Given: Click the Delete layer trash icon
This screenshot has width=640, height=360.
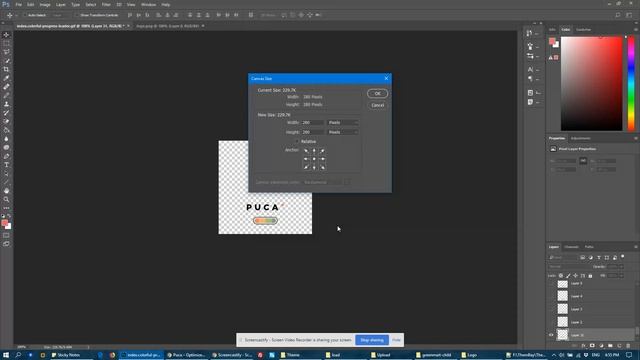Looking at the screenshot, I should (x=628, y=345).
